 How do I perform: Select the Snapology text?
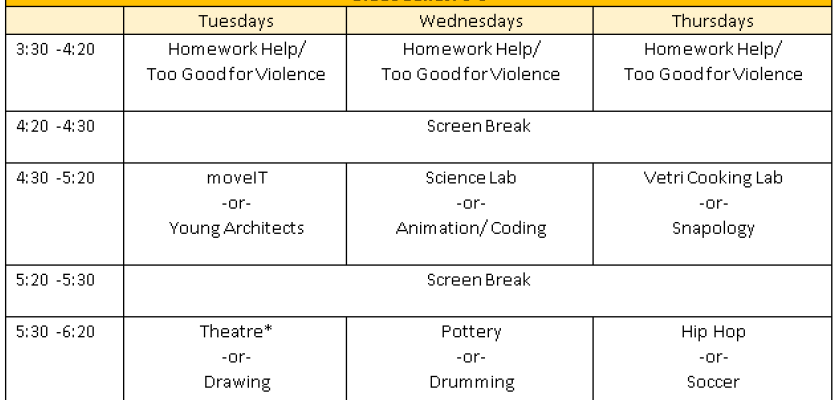pyautogui.click(x=713, y=229)
